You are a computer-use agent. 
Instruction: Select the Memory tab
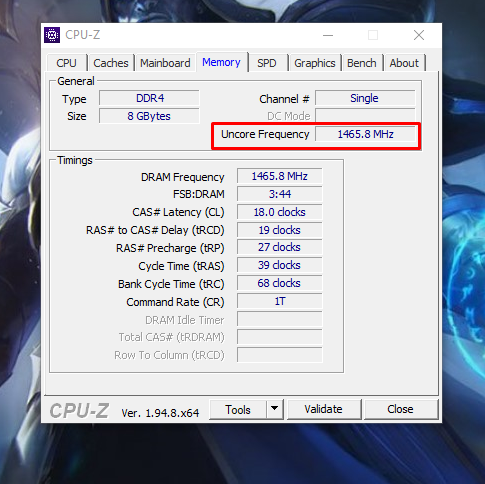(221, 62)
